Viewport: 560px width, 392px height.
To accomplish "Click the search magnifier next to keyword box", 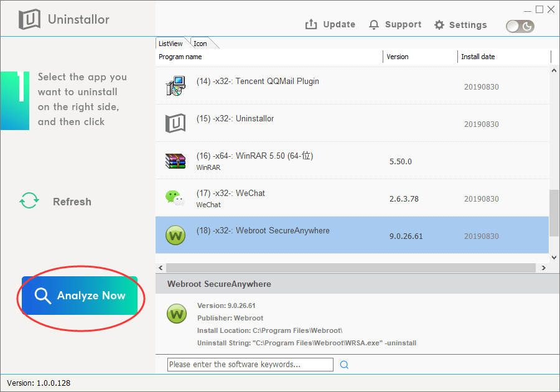I will (x=344, y=364).
